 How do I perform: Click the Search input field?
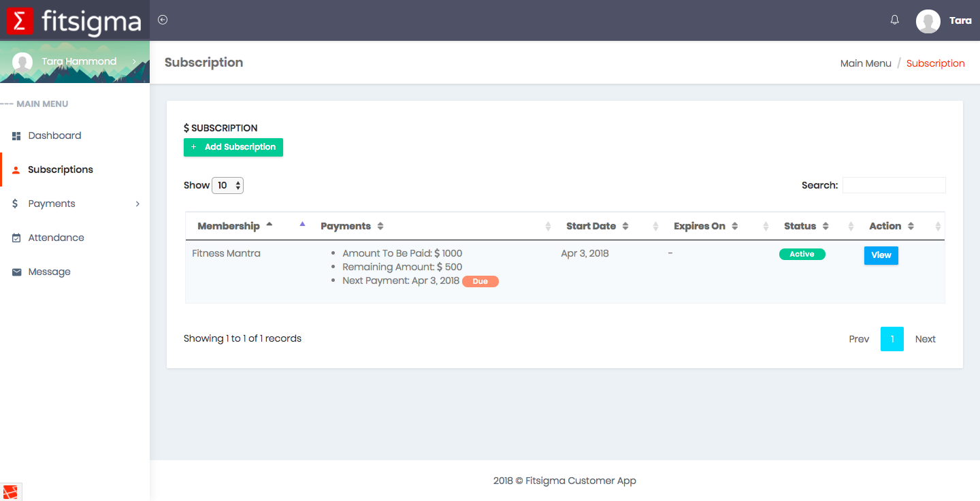[894, 185]
